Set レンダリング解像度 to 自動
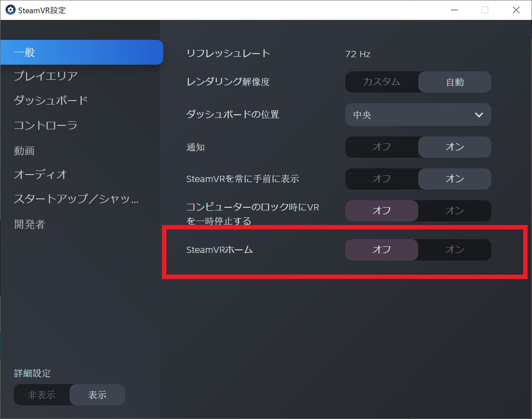The image size is (532, 419). (455, 82)
